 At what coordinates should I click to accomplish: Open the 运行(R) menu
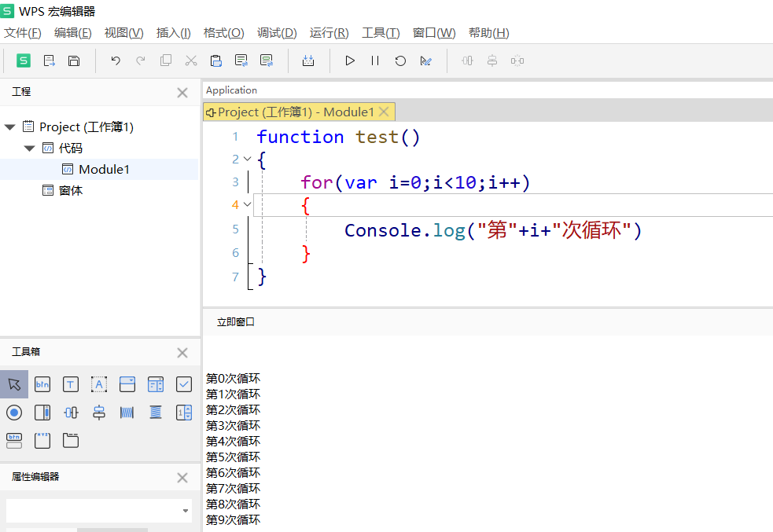329,33
